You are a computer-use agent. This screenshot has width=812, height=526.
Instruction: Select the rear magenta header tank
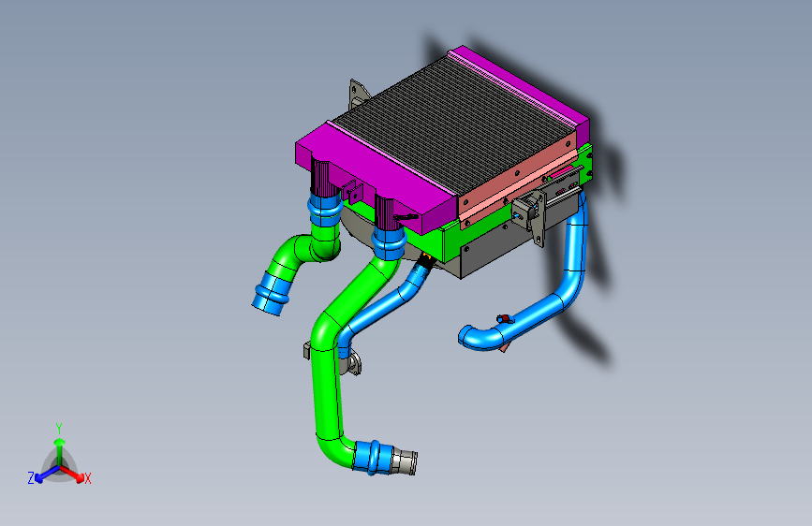point(523,83)
